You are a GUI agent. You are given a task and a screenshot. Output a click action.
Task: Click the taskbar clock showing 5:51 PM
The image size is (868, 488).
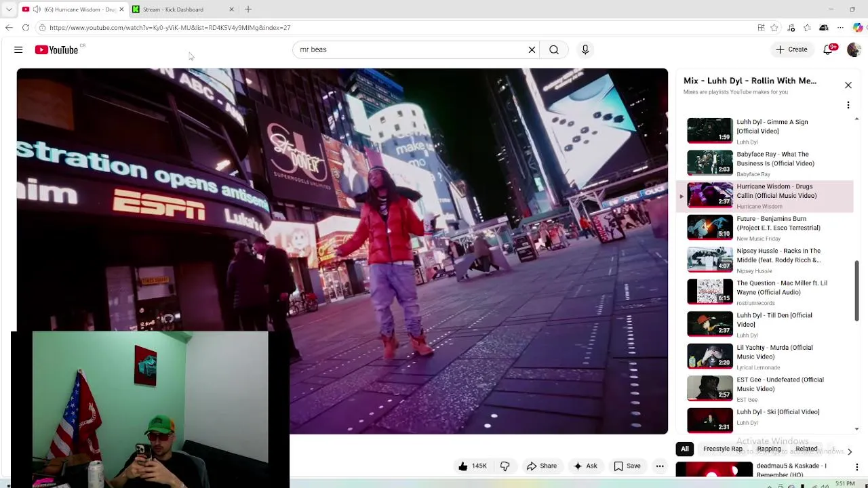pyautogui.click(x=845, y=483)
